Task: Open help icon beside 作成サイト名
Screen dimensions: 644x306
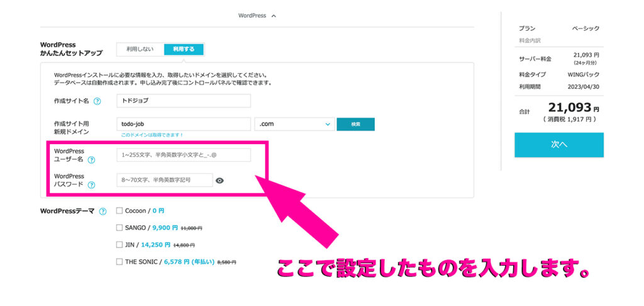Action: pyautogui.click(x=97, y=101)
